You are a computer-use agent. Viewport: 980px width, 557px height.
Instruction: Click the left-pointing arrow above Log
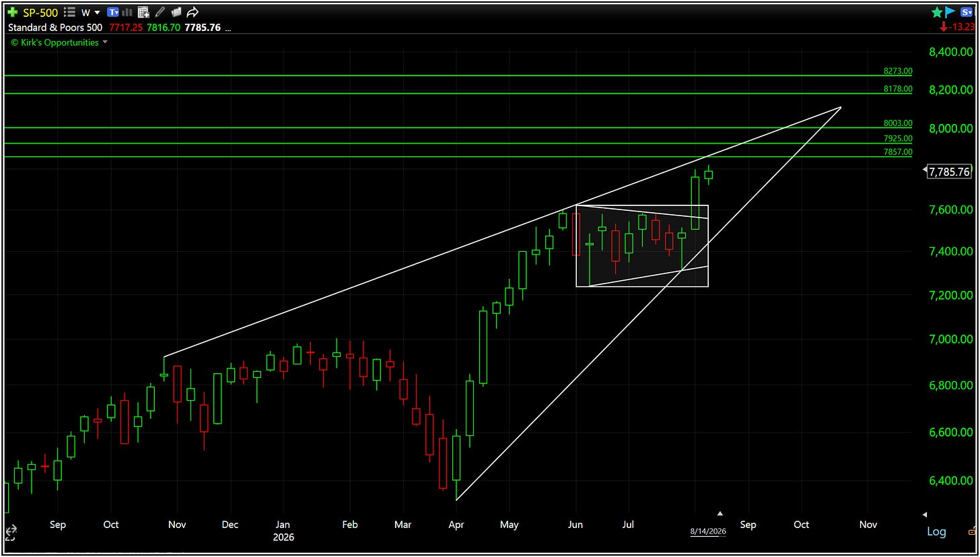pyautogui.click(x=925, y=514)
